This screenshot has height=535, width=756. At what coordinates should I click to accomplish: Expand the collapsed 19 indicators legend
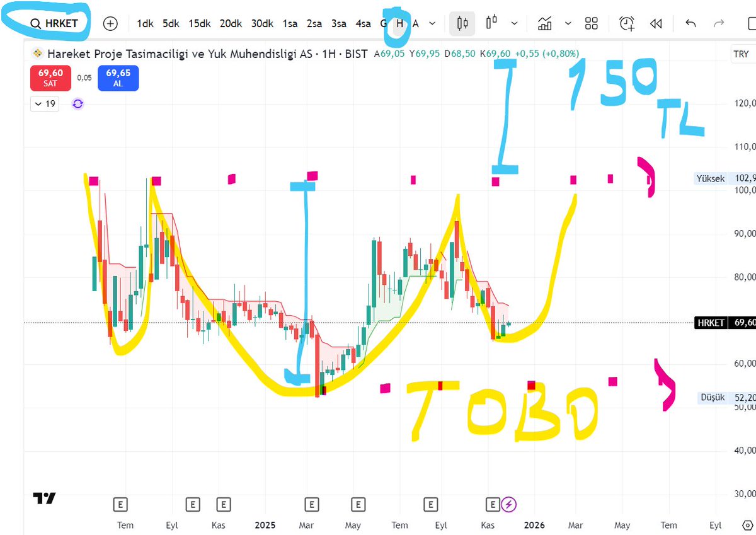point(45,104)
